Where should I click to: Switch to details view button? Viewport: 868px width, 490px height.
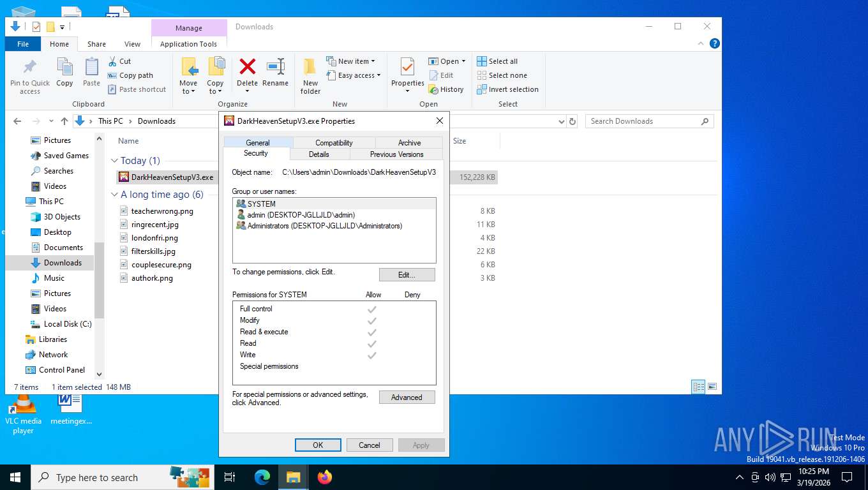coord(699,387)
